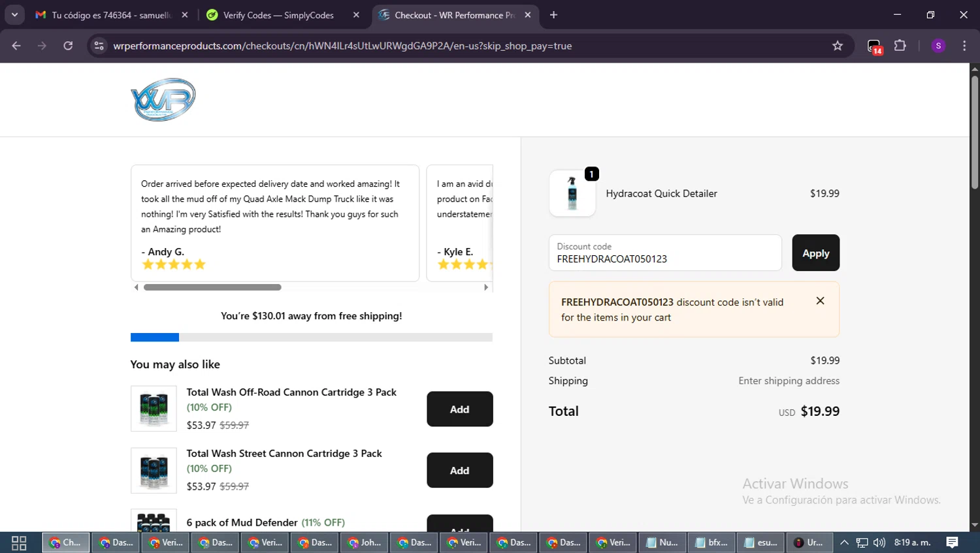Screen dimensions: 980x553
Task: Reload the checkout page
Action: click(68, 46)
